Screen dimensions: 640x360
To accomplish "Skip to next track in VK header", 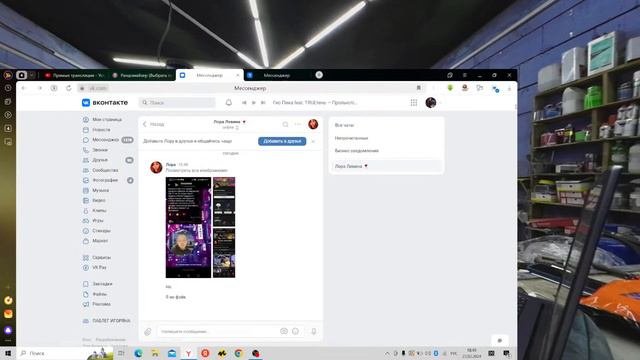I will [x=263, y=102].
